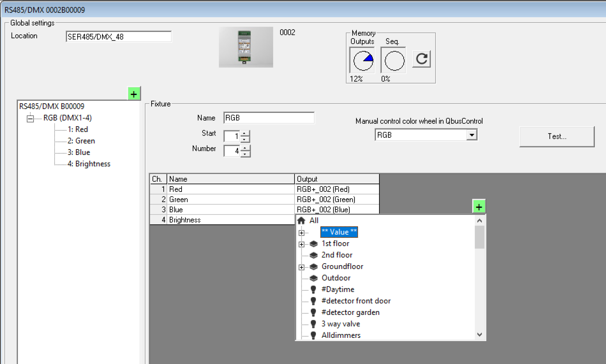The height and width of the screenshot is (364, 606).
Task: Click the Brightness name cell
Action: (x=231, y=220)
